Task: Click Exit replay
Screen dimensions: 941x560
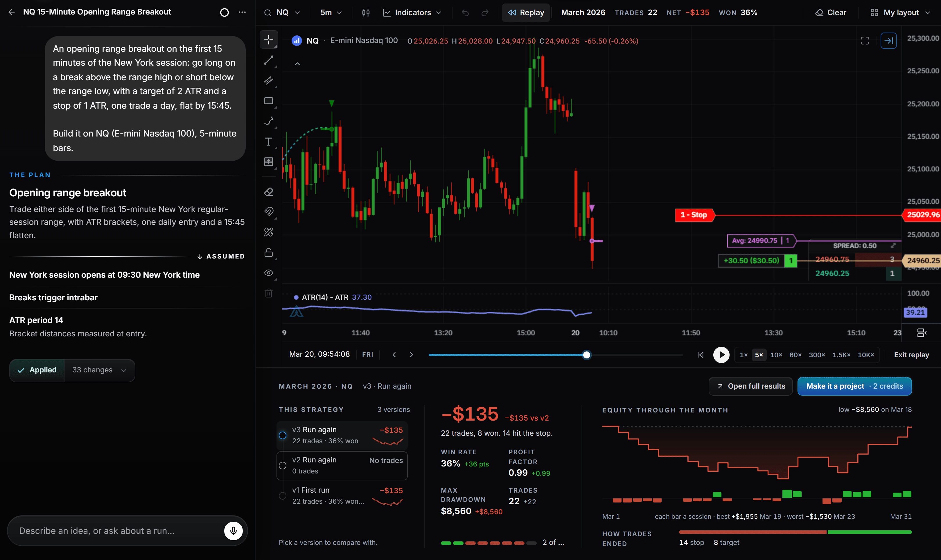Action: [911, 355]
